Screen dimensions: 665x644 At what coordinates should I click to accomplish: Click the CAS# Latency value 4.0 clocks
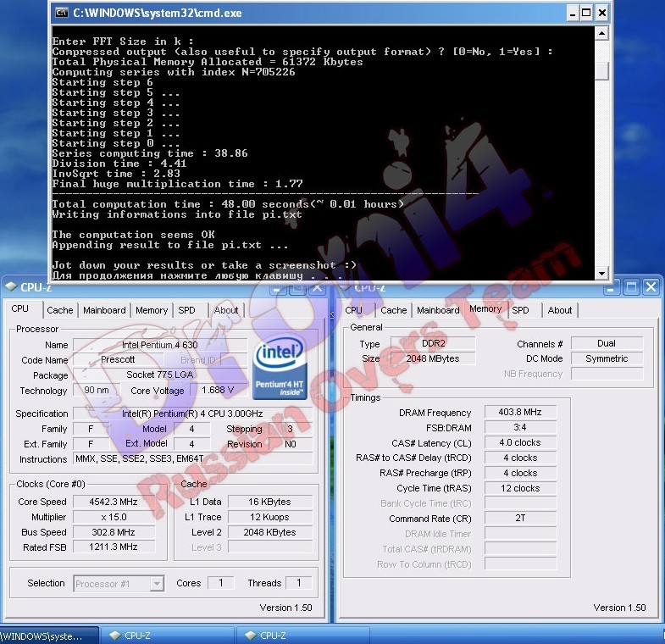tap(520, 442)
